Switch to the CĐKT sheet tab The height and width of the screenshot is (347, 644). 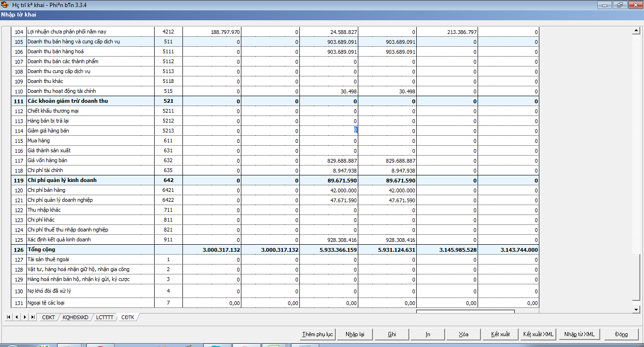[48, 317]
